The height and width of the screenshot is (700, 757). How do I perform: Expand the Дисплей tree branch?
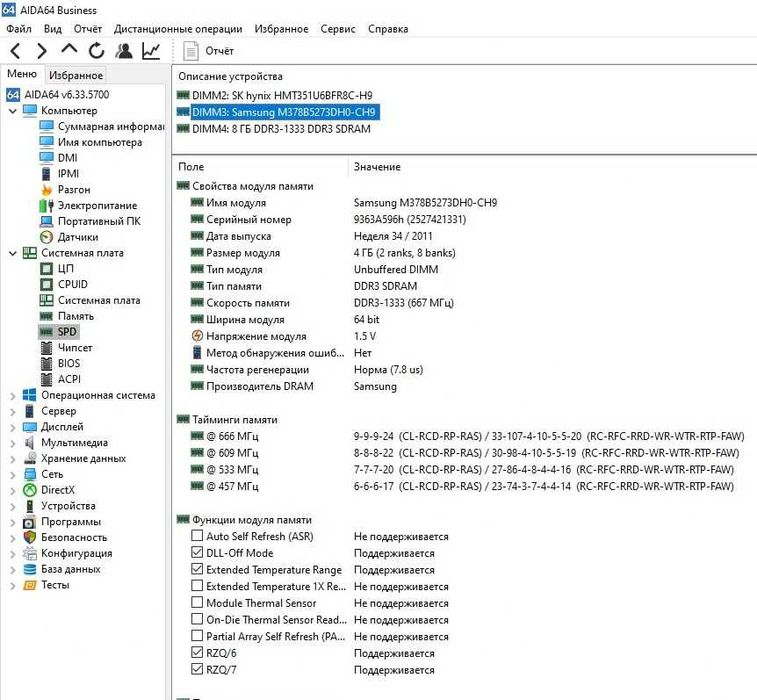(13, 428)
